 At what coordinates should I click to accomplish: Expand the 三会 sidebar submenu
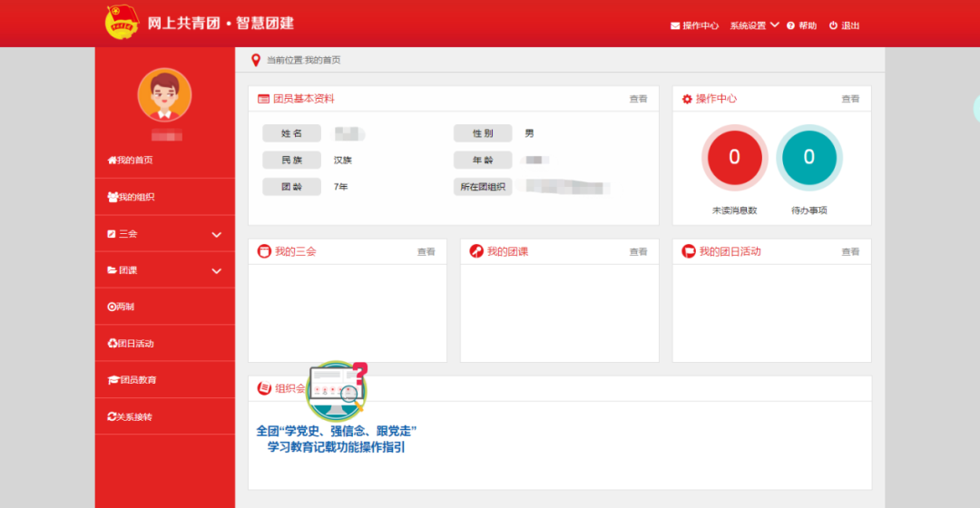pyautogui.click(x=216, y=234)
